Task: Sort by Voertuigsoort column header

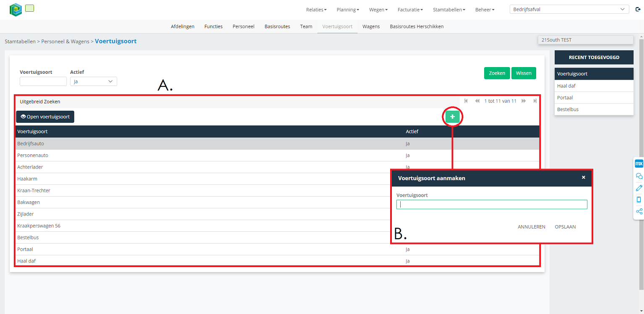Action: (32, 131)
